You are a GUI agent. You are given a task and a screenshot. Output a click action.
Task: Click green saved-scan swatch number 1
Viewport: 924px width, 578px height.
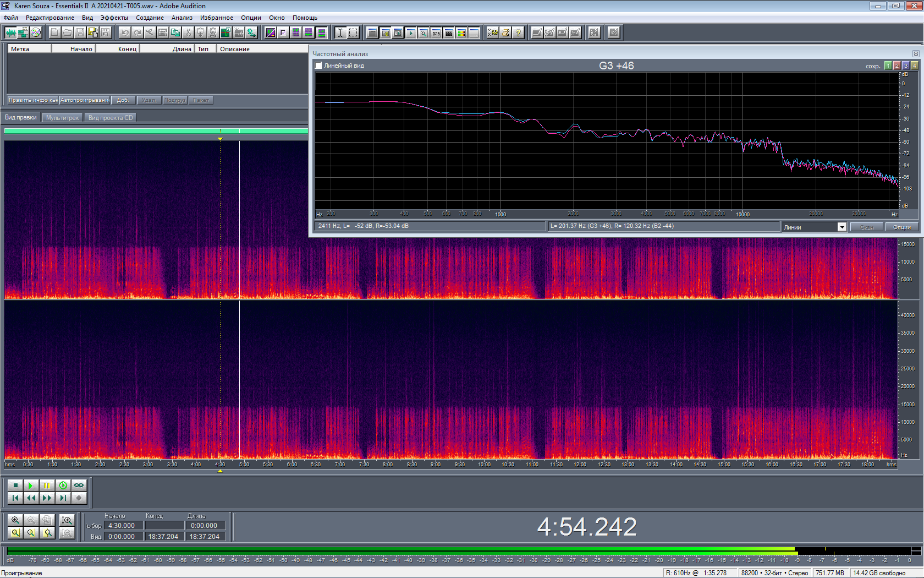888,66
